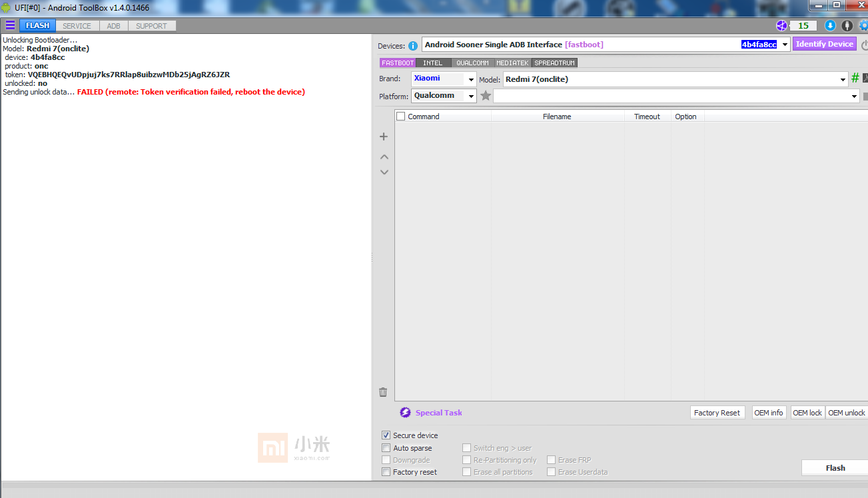
Task: Switch to the SUPPORT tab
Action: point(152,26)
